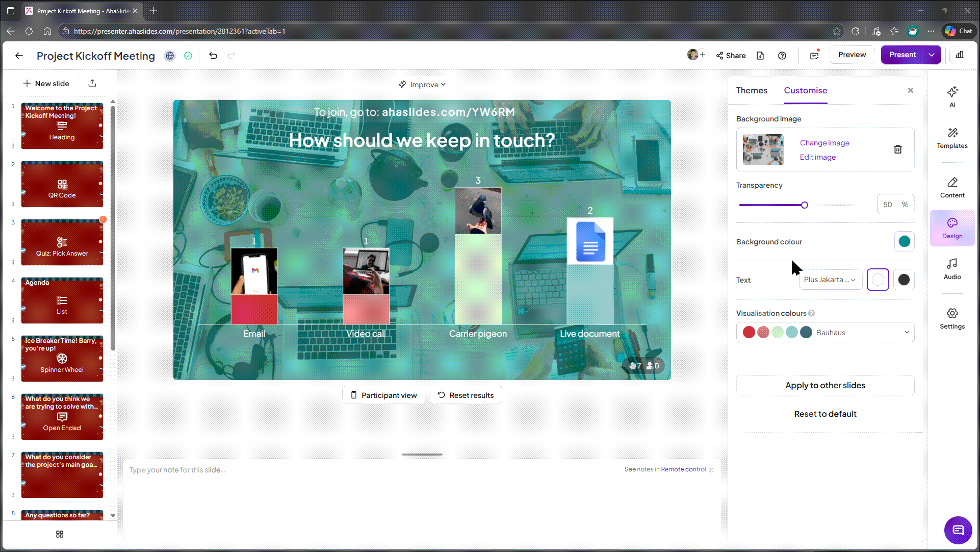Click the undo arrow icon
This screenshot has width=980, height=552.
[x=213, y=55]
